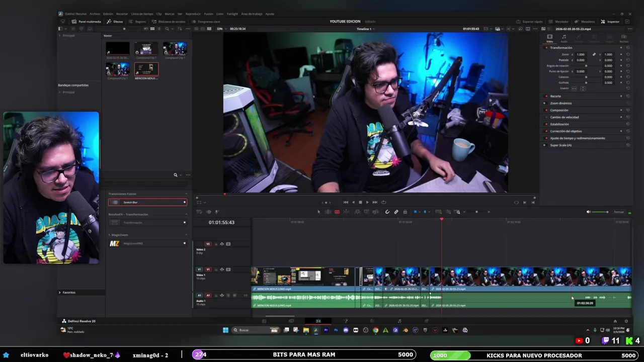Open the Metadatos panel

[x=585, y=22]
